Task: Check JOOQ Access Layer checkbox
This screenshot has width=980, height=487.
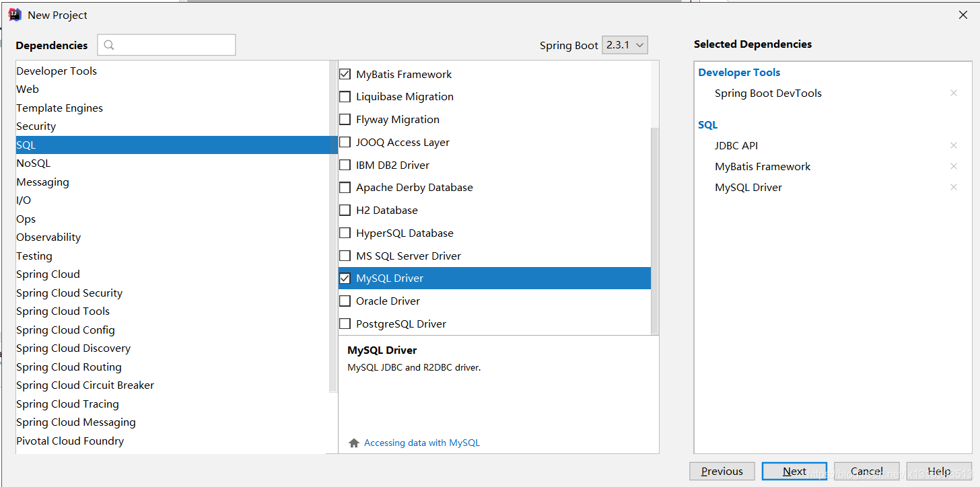Action: 345,143
